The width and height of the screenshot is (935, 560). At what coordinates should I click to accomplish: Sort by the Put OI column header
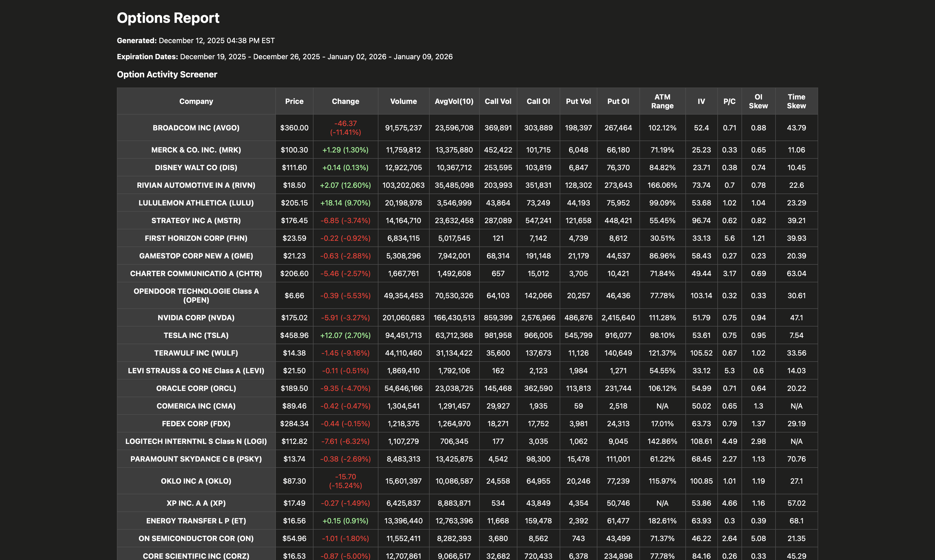point(618,101)
